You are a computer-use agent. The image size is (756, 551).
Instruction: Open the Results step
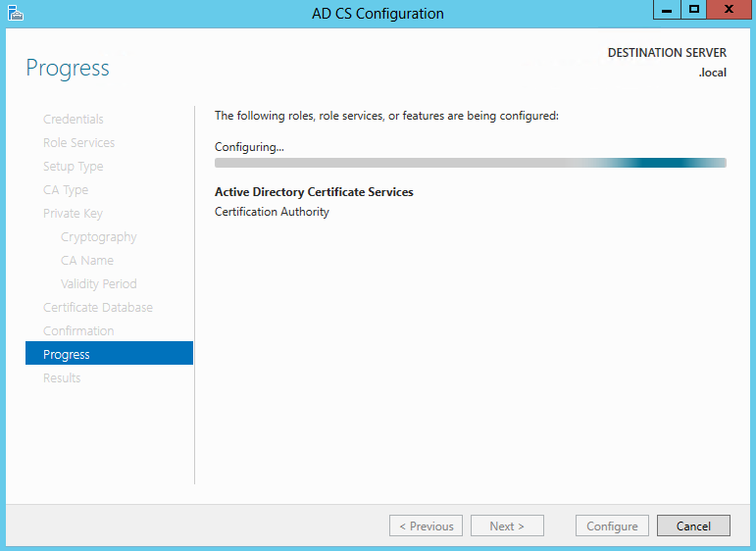click(x=62, y=377)
